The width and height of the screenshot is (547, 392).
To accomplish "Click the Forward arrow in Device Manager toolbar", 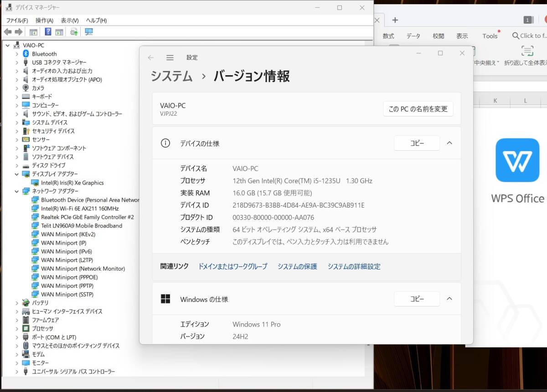I will [19, 32].
